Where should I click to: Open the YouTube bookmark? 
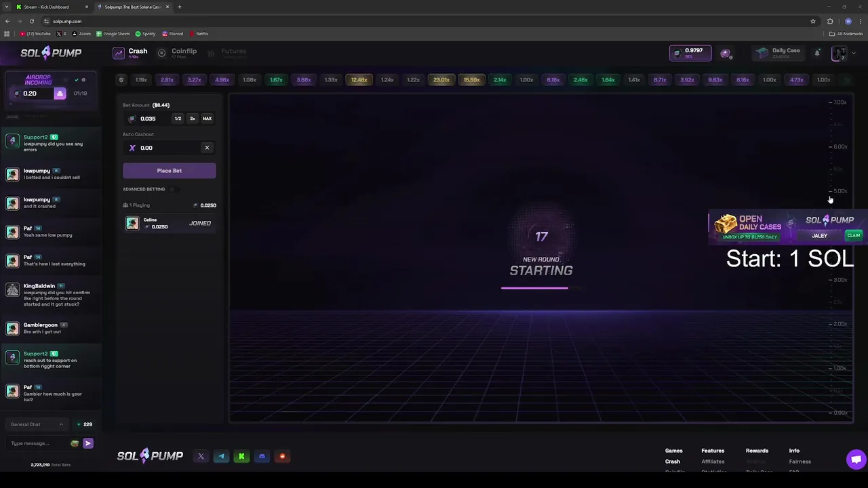pyautogui.click(x=35, y=34)
